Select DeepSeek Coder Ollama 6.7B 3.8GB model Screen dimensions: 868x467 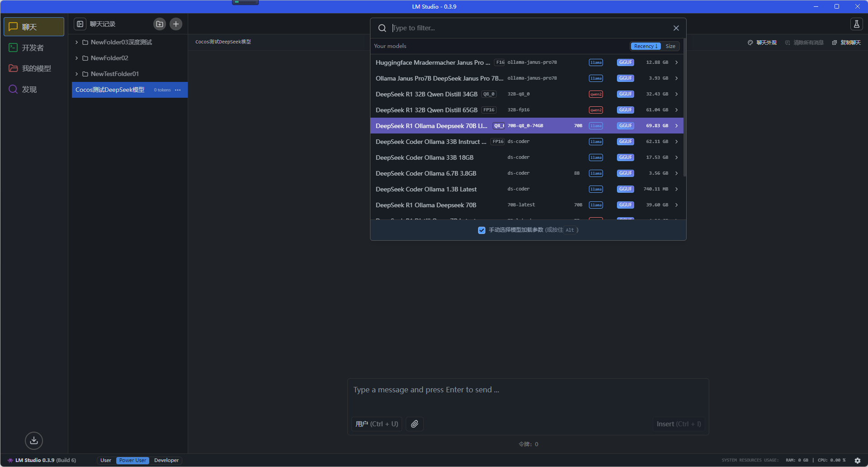click(x=526, y=173)
